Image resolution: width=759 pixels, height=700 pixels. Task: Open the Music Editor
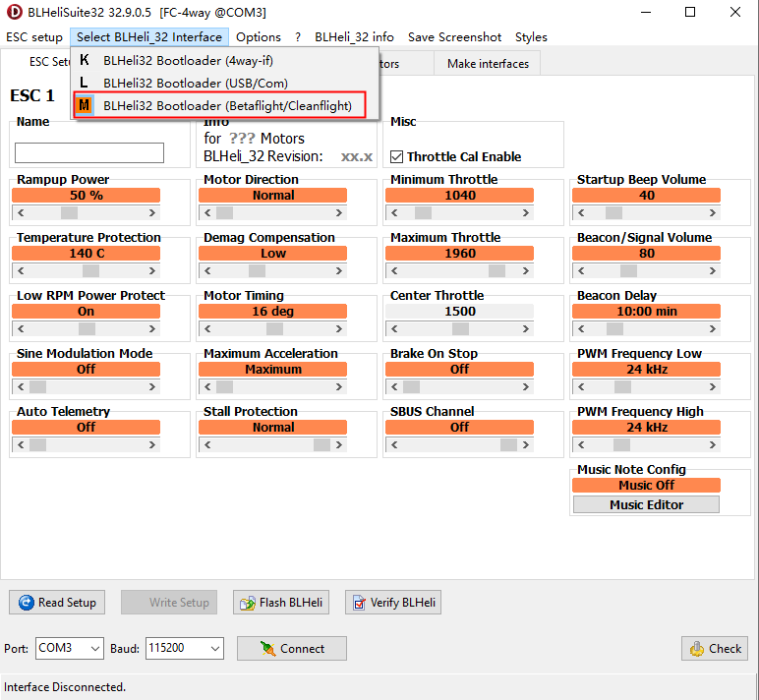tap(646, 504)
